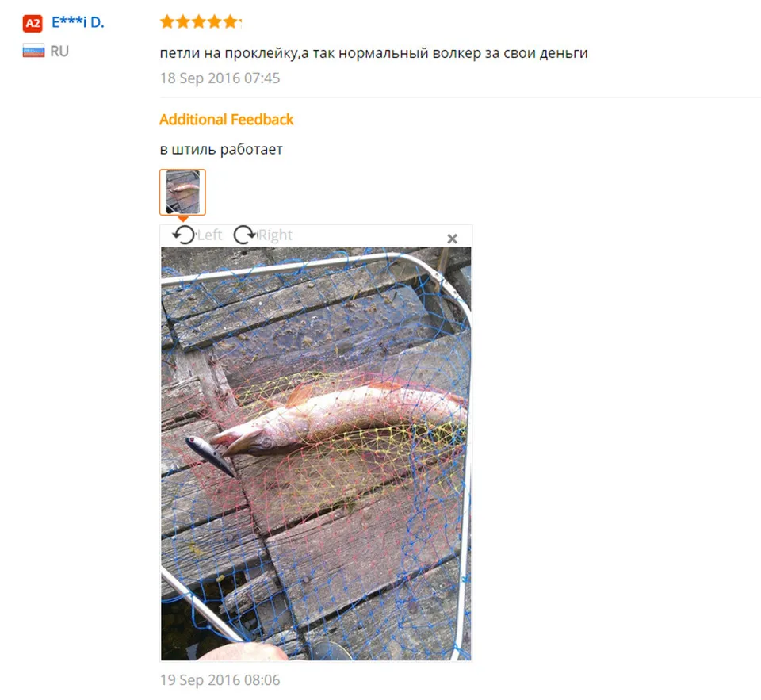Click the 'в штиль работает' feedback text
This screenshot has width=761, height=700.
tap(221, 150)
